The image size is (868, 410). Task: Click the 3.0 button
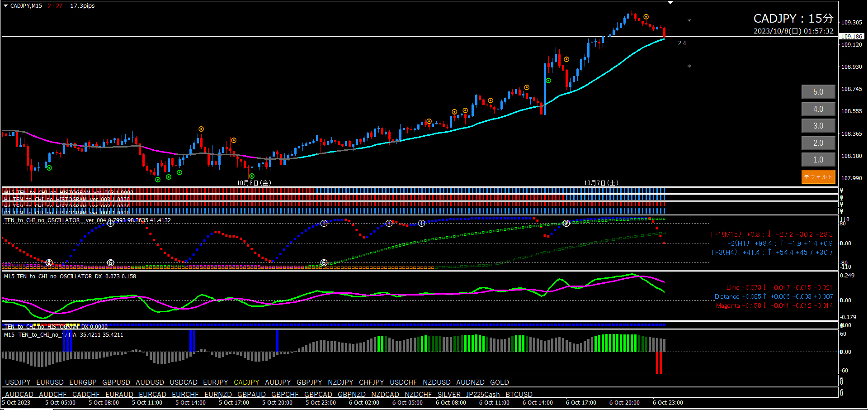[x=818, y=126]
